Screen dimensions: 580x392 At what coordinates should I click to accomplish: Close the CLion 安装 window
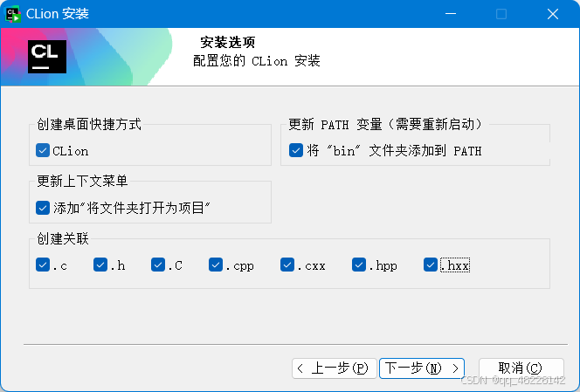click(x=553, y=14)
